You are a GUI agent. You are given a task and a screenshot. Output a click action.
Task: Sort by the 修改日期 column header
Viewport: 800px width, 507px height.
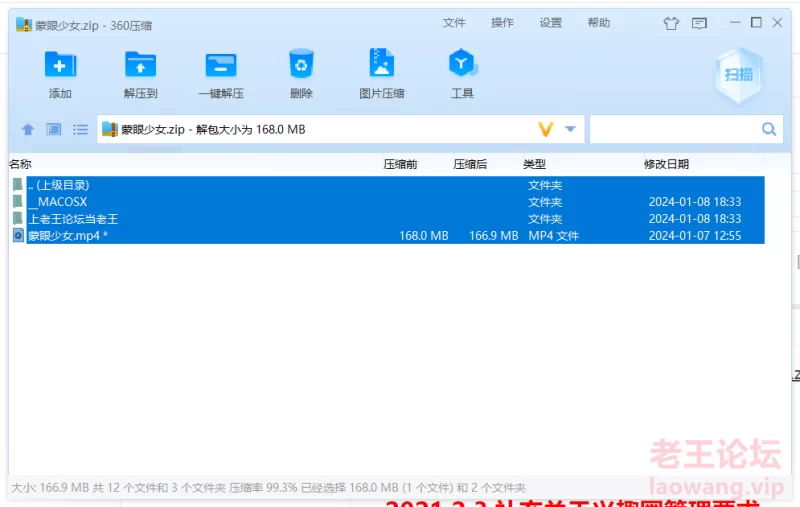(x=666, y=164)
